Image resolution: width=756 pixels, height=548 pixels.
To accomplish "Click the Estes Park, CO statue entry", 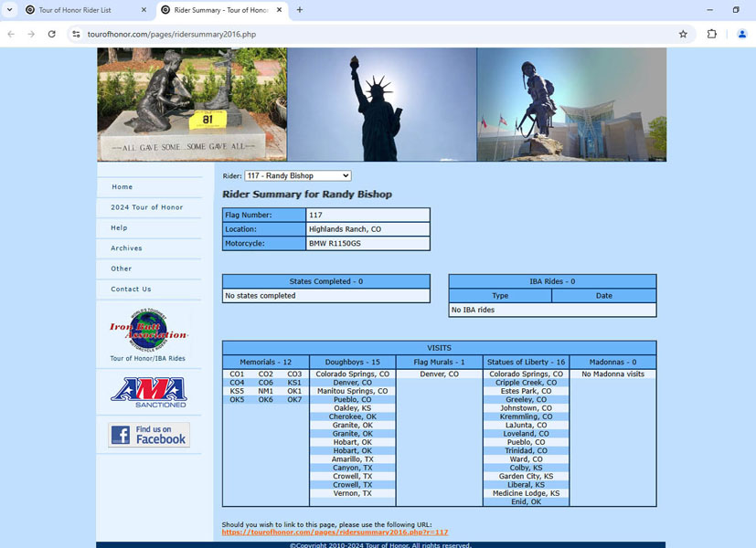I will click(526, 391).
